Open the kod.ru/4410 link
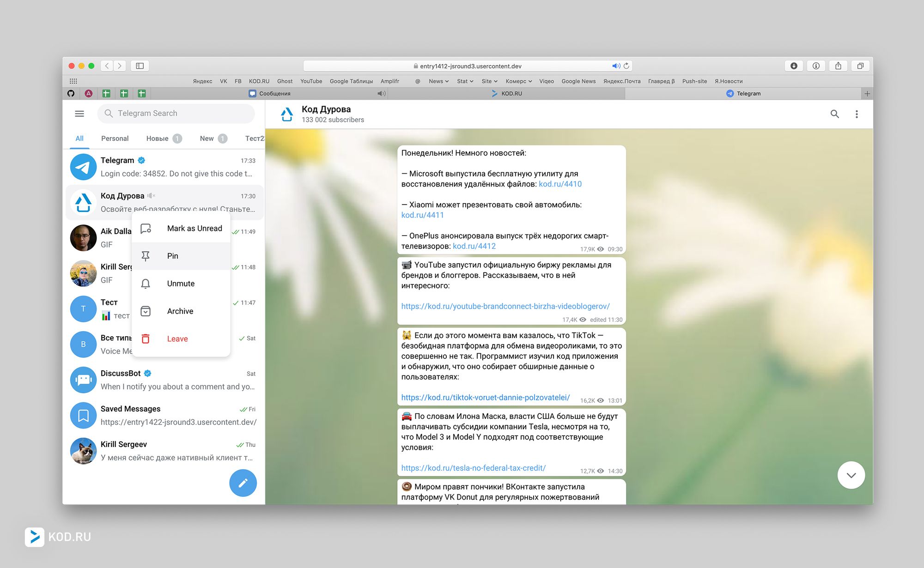 click(560, 184)
